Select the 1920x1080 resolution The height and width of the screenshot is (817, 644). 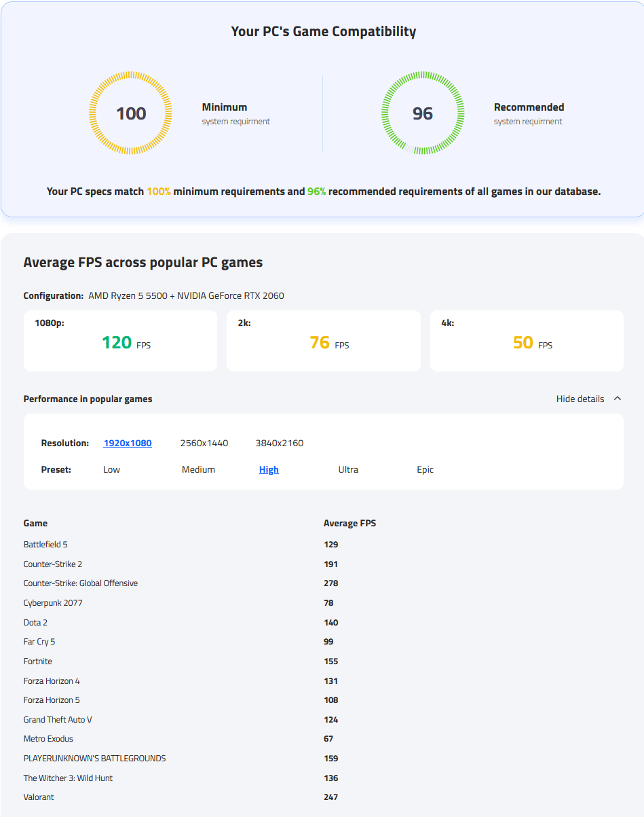(128, 443)
